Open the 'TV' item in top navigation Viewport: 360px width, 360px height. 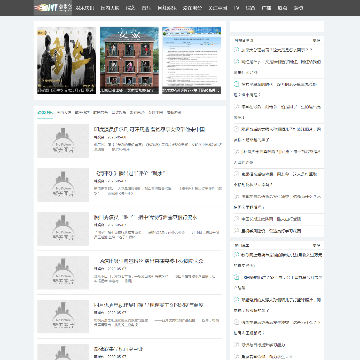tap(237, 8)
